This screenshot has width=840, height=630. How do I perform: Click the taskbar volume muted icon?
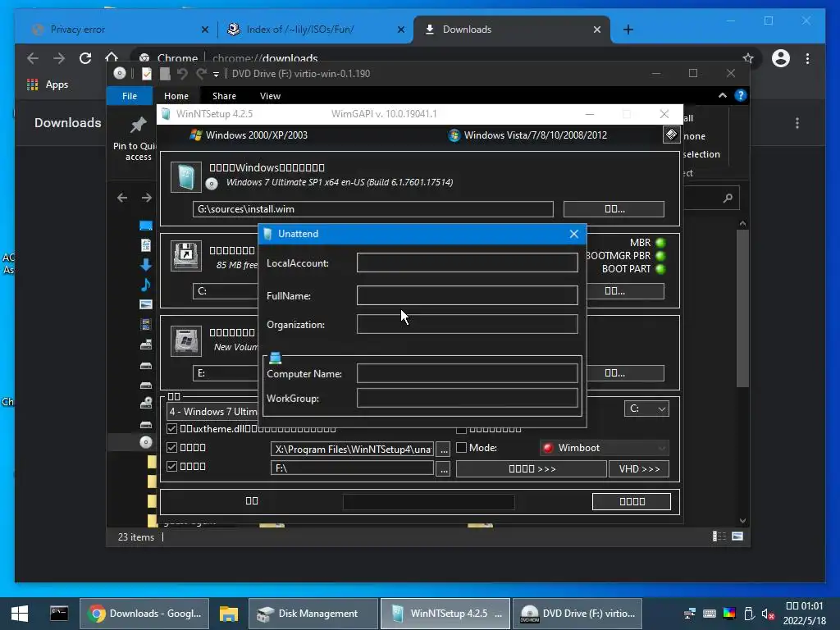768,614
